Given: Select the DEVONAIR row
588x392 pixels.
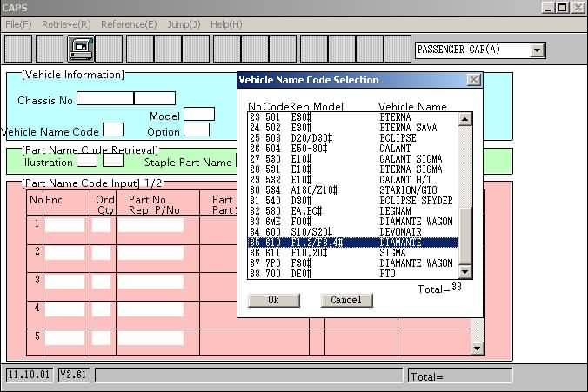Looking at the screenshot, I should pyautogui.click(x=353, y=232).
